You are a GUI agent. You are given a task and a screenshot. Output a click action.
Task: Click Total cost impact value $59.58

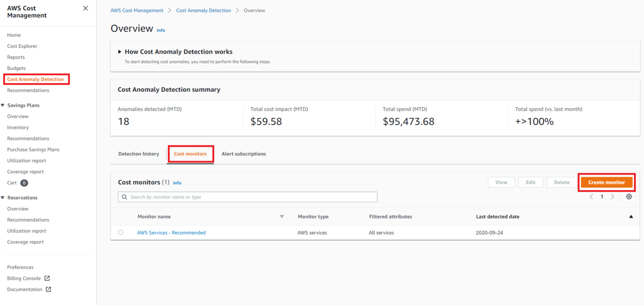click(x=266, y=121)
